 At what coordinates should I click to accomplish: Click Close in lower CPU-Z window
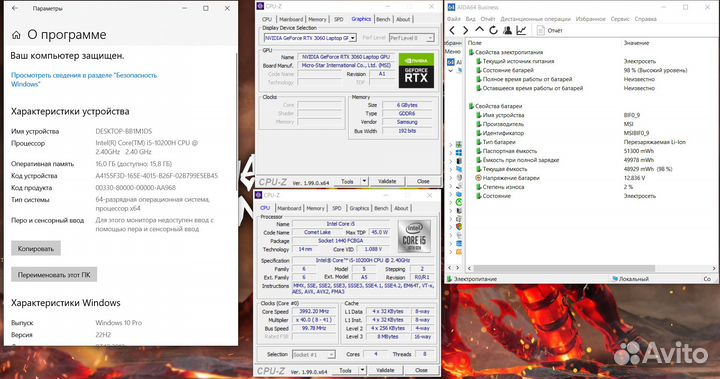coord(422,370)
